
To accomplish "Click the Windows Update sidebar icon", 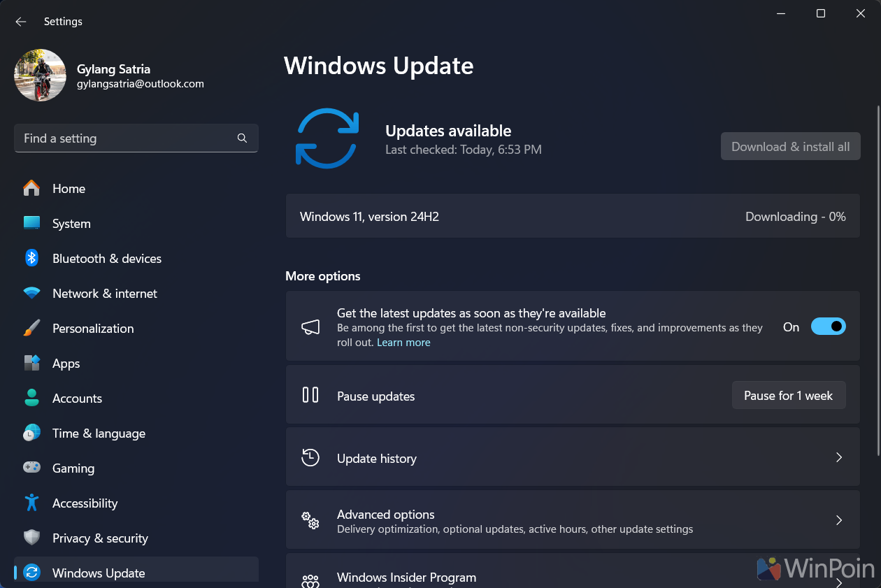I will tap(31, 573).
